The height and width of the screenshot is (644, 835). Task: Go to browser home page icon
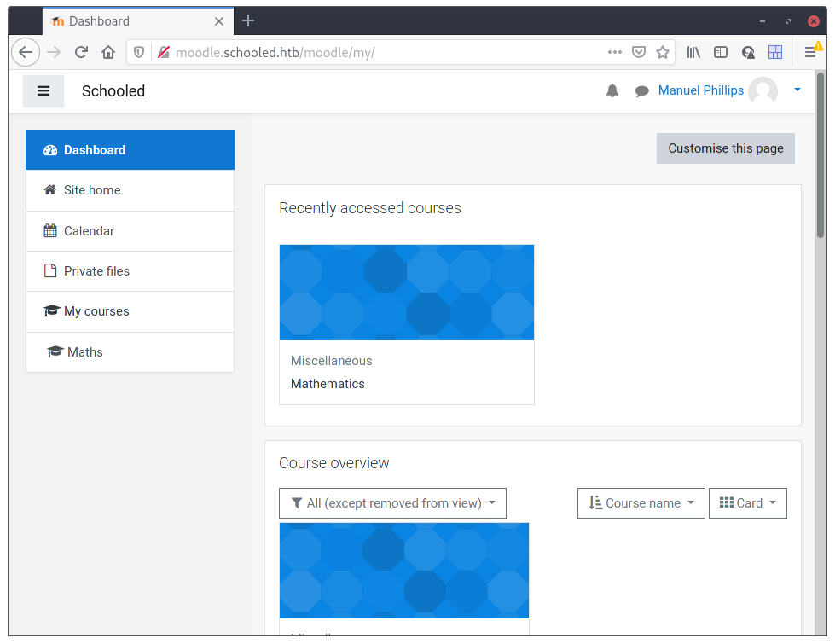coord(108,52)
